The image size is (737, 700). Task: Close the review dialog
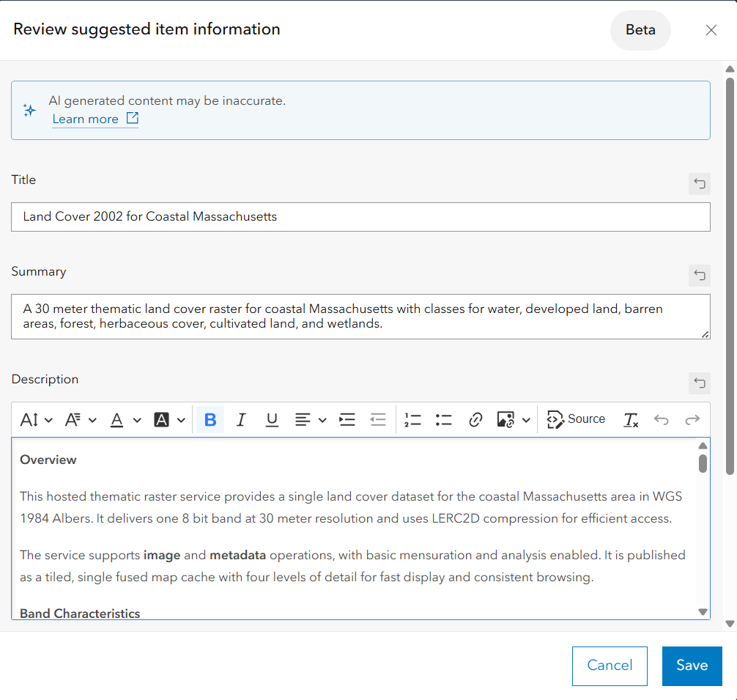coord(711,30)
